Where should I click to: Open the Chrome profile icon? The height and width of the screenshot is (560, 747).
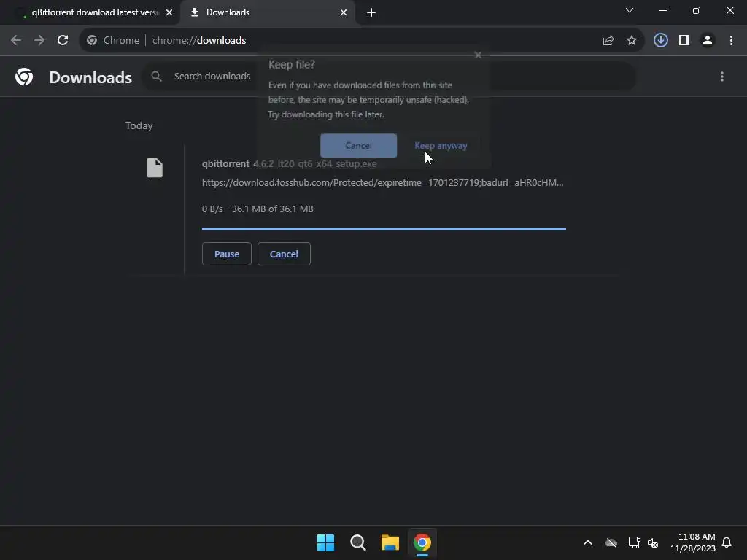[708, 41]
